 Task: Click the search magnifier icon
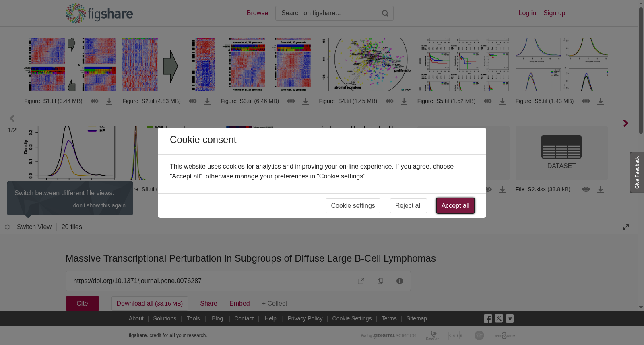(x=385, y=13)
